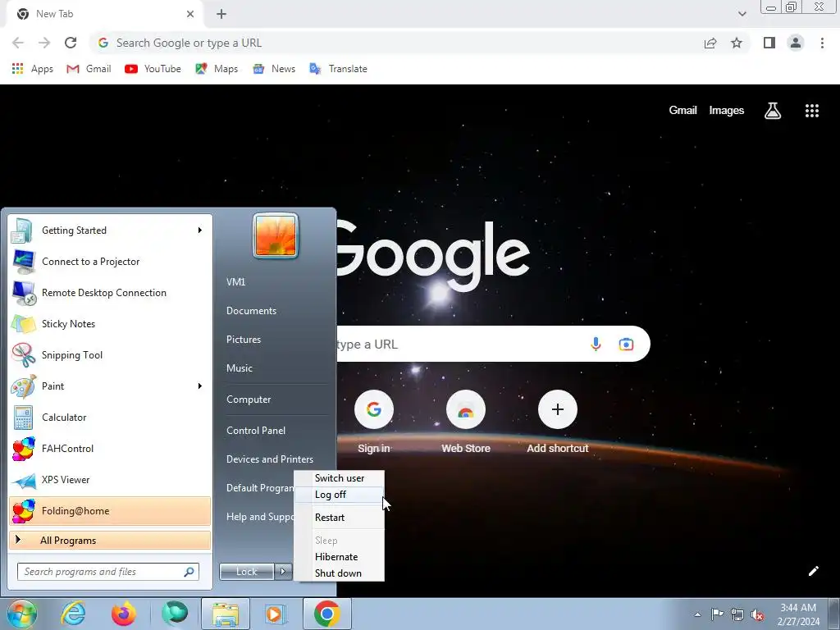Launch Paint from Start menu
The height and width of the screenshot is (630, 840).
[110, 386]
